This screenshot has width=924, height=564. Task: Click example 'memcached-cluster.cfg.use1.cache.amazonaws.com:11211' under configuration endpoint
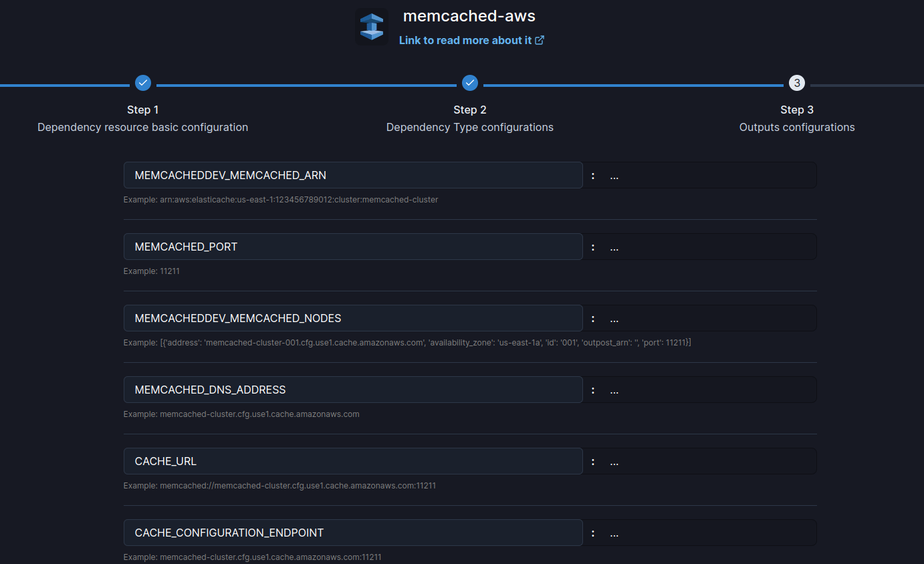point(253,557)
